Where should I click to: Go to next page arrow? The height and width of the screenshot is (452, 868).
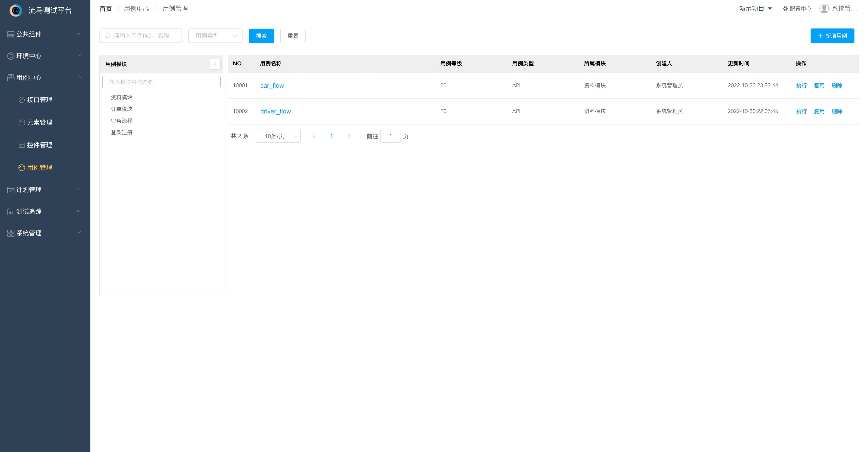pos(349,137)
